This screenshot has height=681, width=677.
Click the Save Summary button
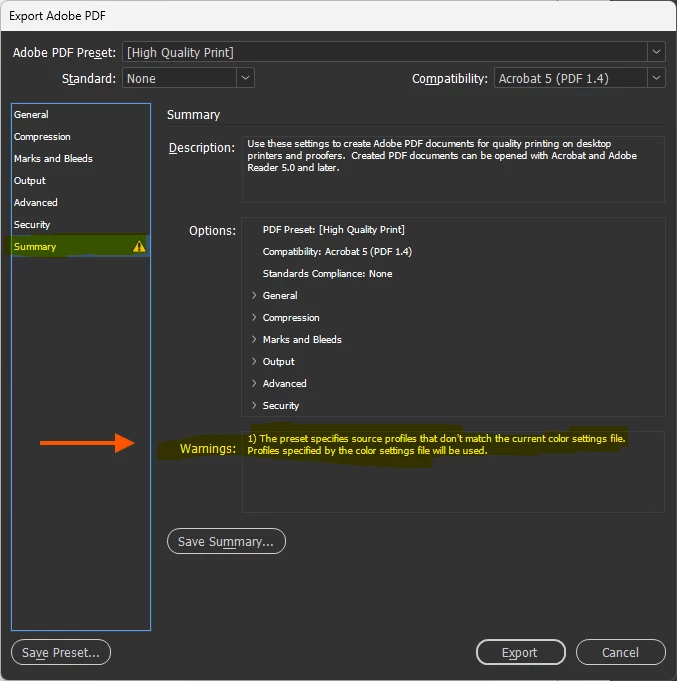coord(226,541)
